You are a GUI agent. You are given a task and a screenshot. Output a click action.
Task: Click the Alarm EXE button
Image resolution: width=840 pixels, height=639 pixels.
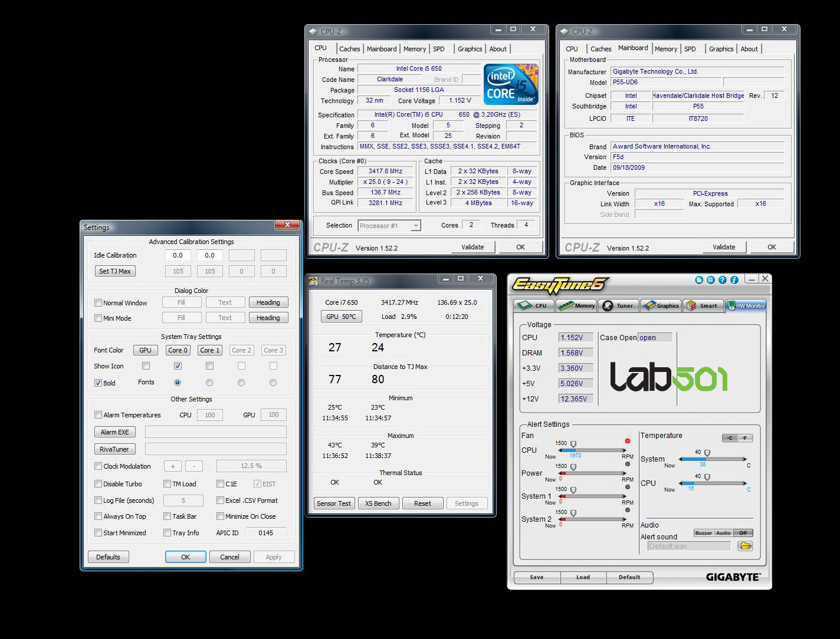tap(115, 432)
